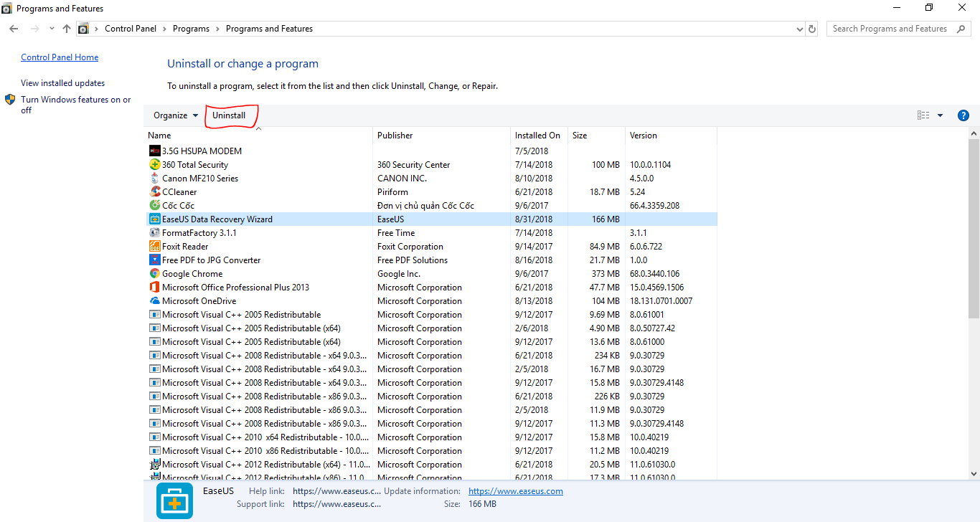Click the Google Chrome icon in list
Screen dimensions: 980x522
[155, 274]
